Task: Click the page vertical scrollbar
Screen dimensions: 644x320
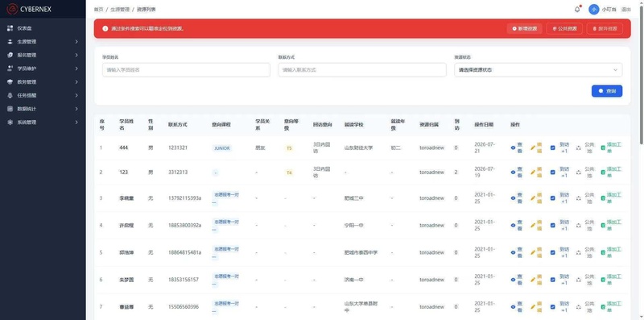Action: (642, 75)
